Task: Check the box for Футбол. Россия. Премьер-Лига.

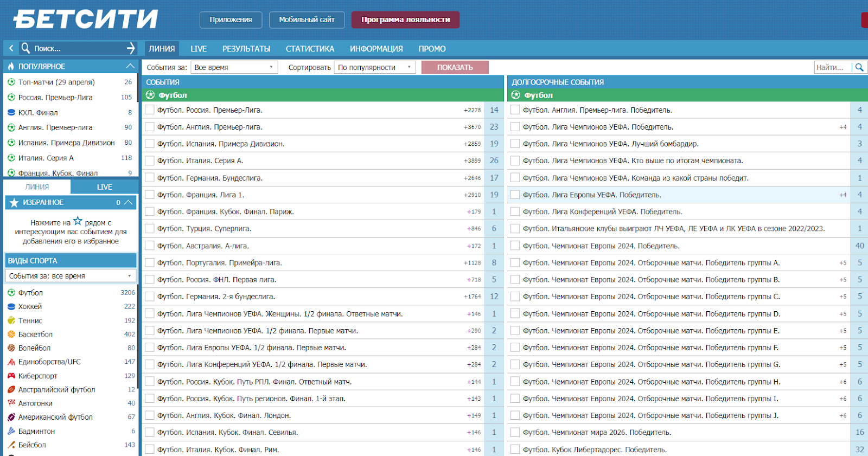Action: [150, 110]
